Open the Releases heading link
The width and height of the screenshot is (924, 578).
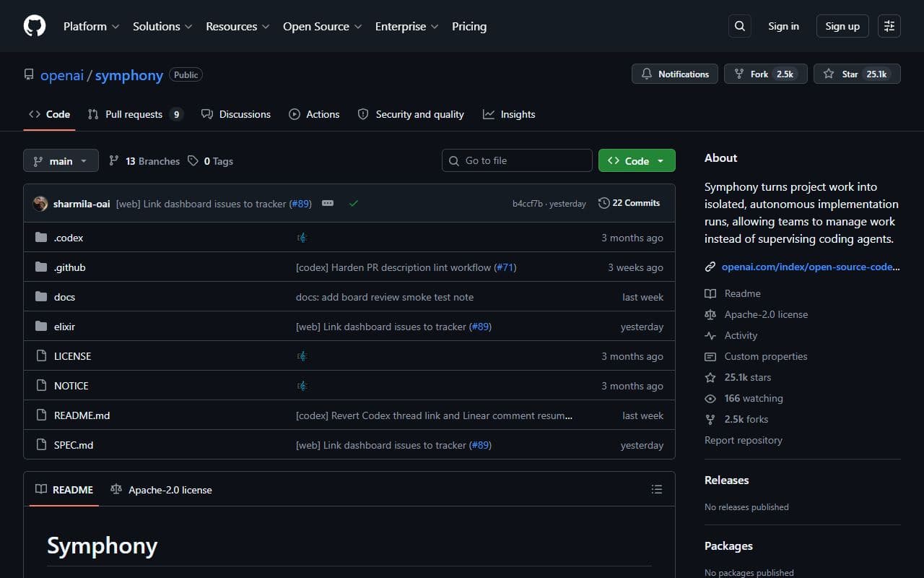click(726, 480)
